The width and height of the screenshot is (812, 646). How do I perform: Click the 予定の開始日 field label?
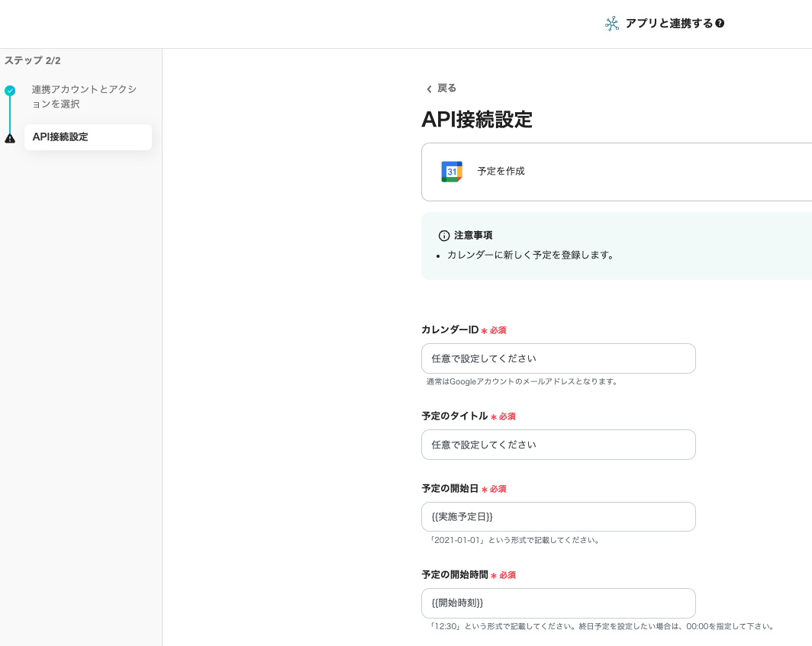point(449,488)
